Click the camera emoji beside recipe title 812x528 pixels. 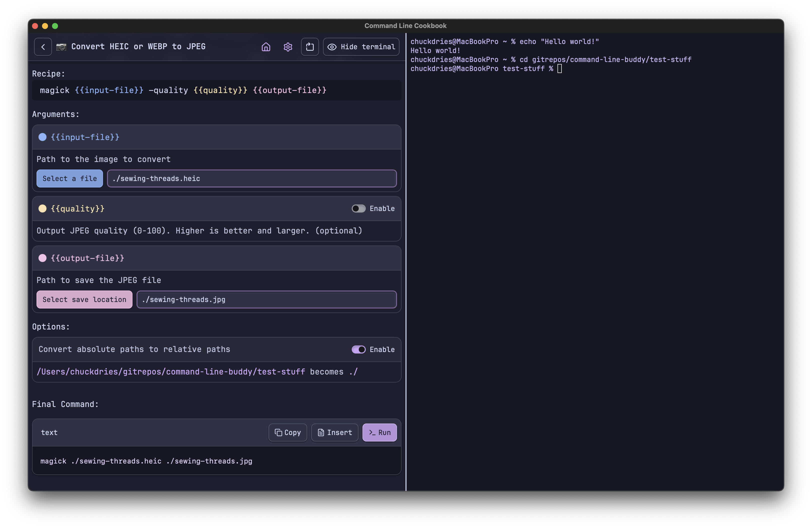[x=61, y=47]
